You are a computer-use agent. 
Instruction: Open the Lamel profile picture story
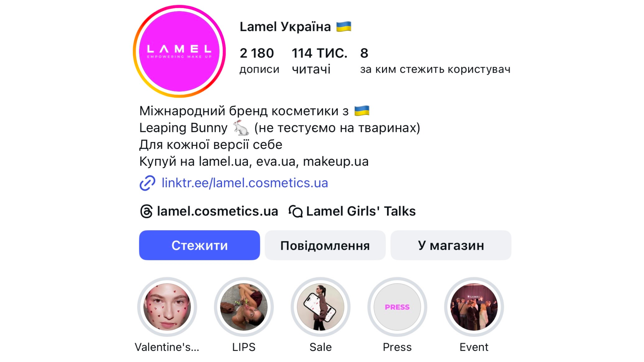pos(179,51)
